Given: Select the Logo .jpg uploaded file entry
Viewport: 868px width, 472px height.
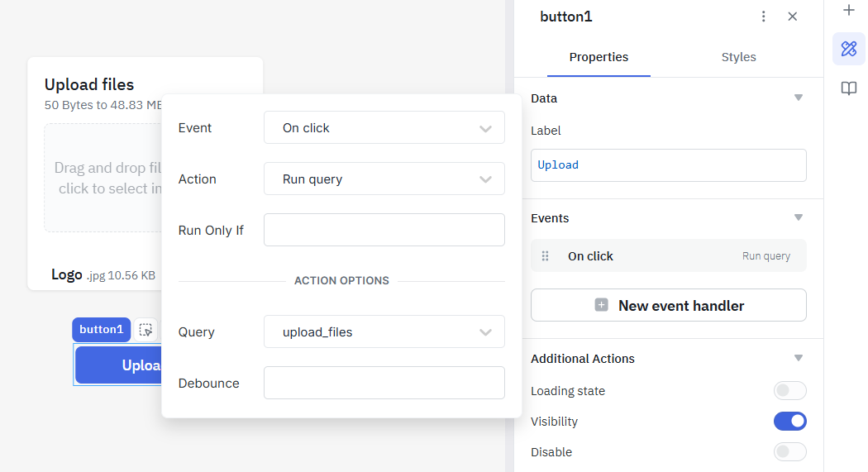Looking at the screenshot, I should pos(103,275).
